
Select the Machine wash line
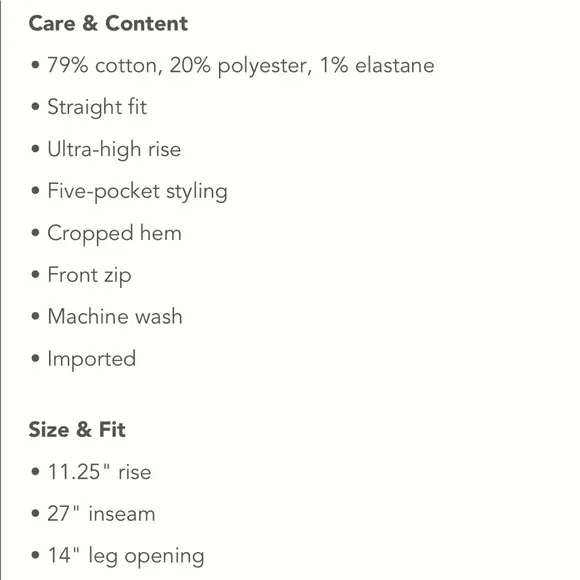[115, 317]
